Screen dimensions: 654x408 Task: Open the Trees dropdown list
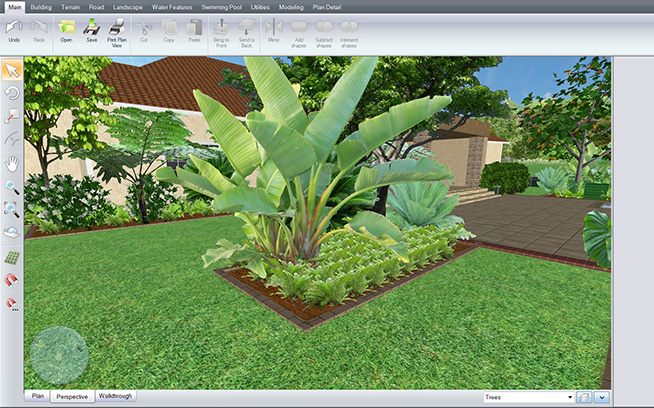528,397
